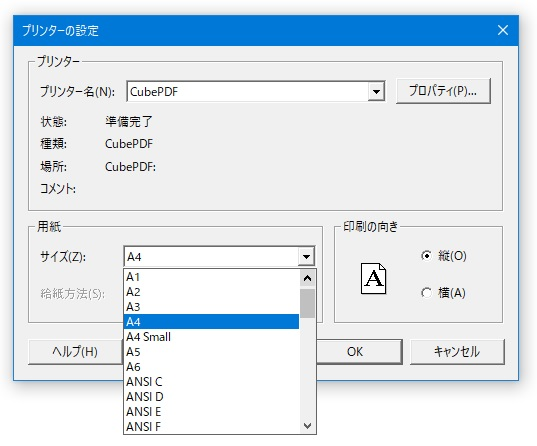Click the paper size list scrollbar thumb
This screenshot has width=537, height=446.
307,303
